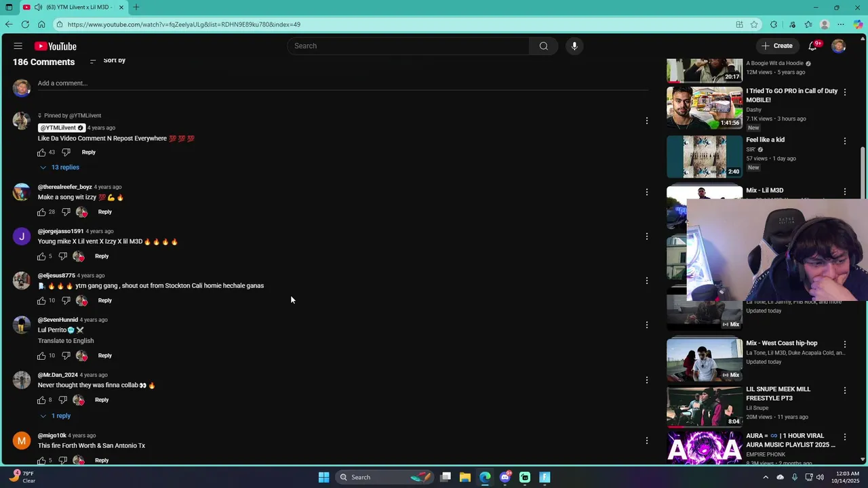Viewport: 868px width, 488px height.
Task: Open more actions for 'LIL SNUPE MEEK MILL FREESTYLE' video
Action: pyautogui.click(x=845, y=390)
